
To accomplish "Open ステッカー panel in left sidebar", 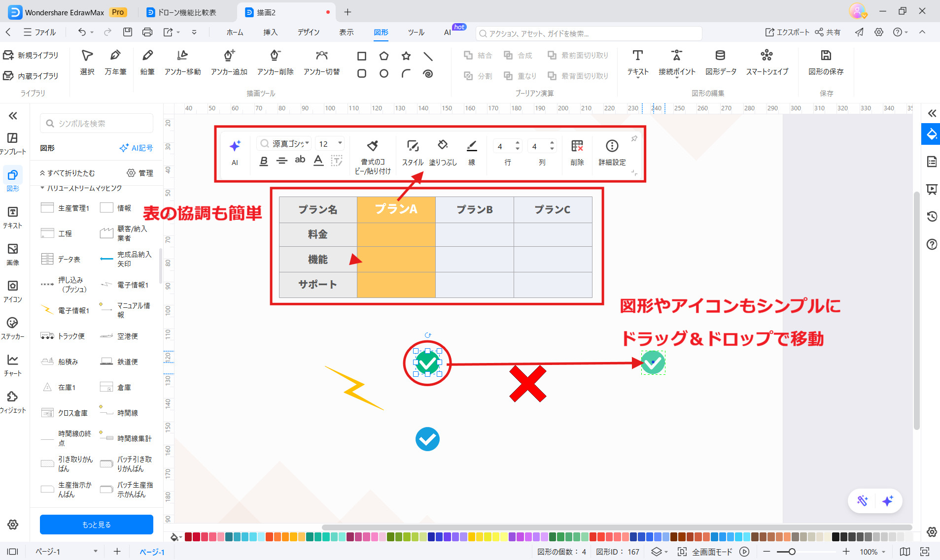I will coord(13,328).
